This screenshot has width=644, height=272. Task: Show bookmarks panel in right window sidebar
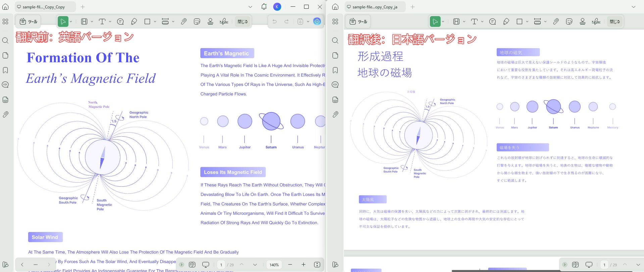coord(335,70)
